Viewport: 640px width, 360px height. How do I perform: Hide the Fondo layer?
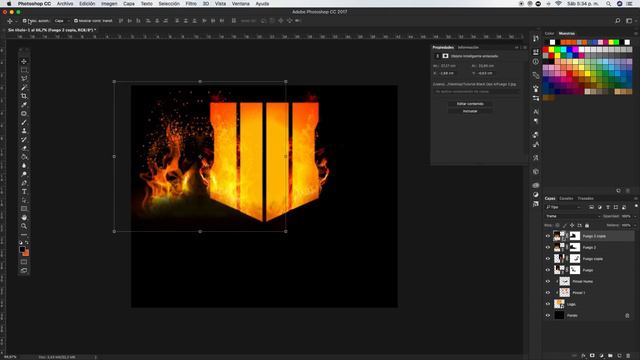[548, 315]
